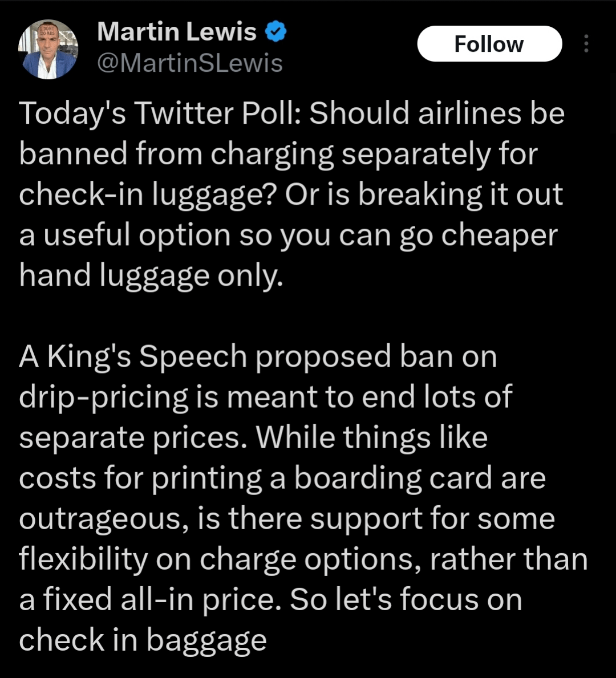Click the display name Martin Lewis

(x=177, y=31)
